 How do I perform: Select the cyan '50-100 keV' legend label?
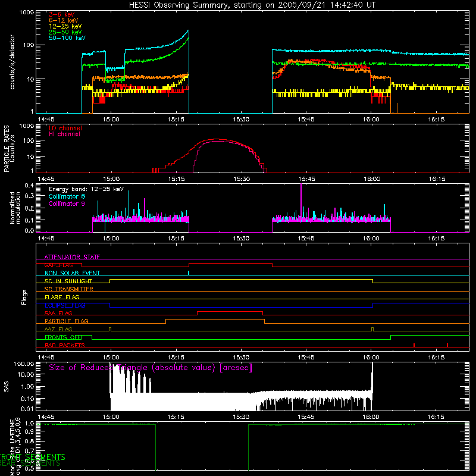pyautogui.click(x=67, y=38)
